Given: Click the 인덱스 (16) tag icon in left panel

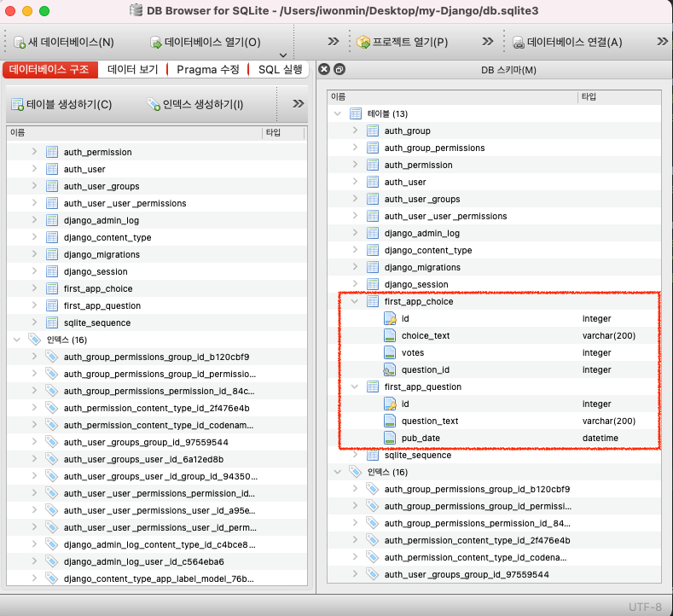Looking at the screenshot, I should point(34,339).
